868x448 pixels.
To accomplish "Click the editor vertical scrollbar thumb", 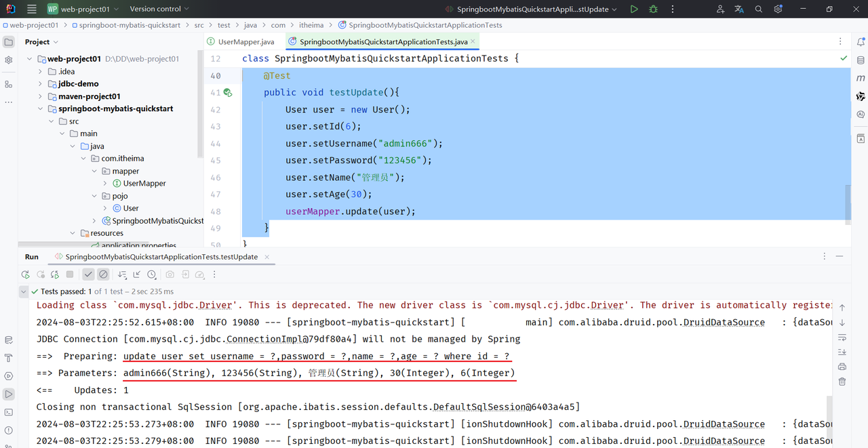I will (848, 203).
